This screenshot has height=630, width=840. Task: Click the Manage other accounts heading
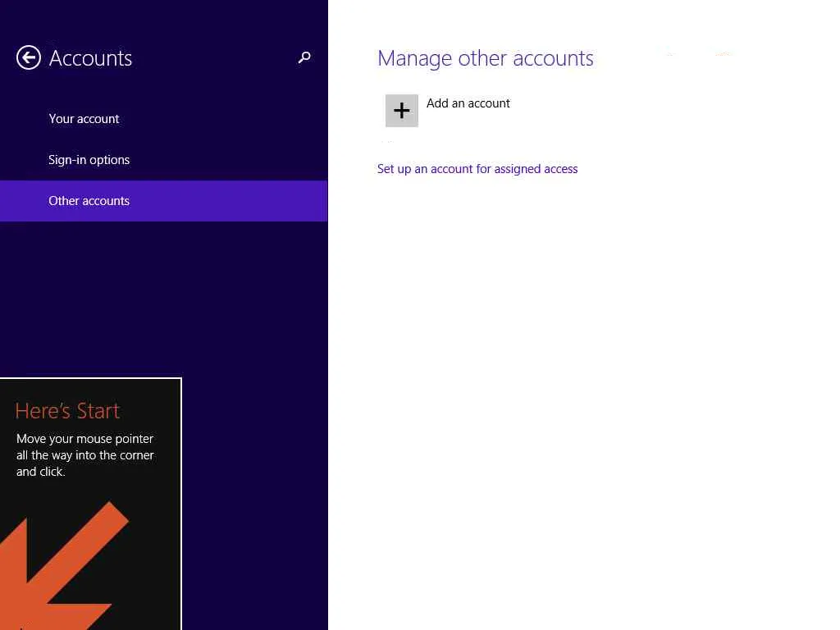(x=485, y=58)
